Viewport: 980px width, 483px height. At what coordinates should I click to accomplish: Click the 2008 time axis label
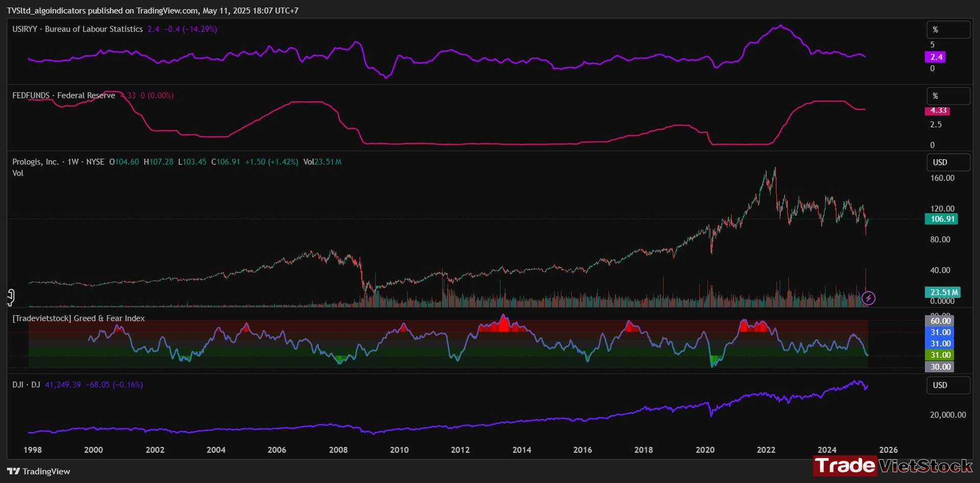(x=338, y=450)
